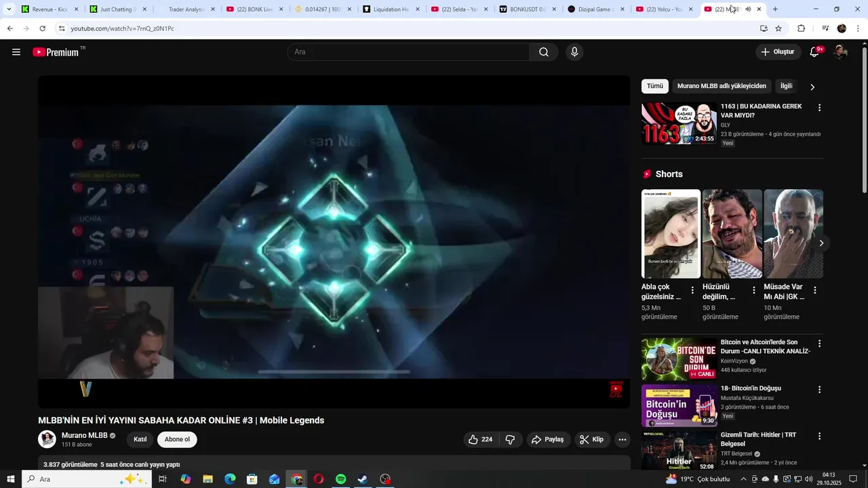Switch to the Revenue - Kick tab
Screen dimensions: 868x488
tap(50, 9)
